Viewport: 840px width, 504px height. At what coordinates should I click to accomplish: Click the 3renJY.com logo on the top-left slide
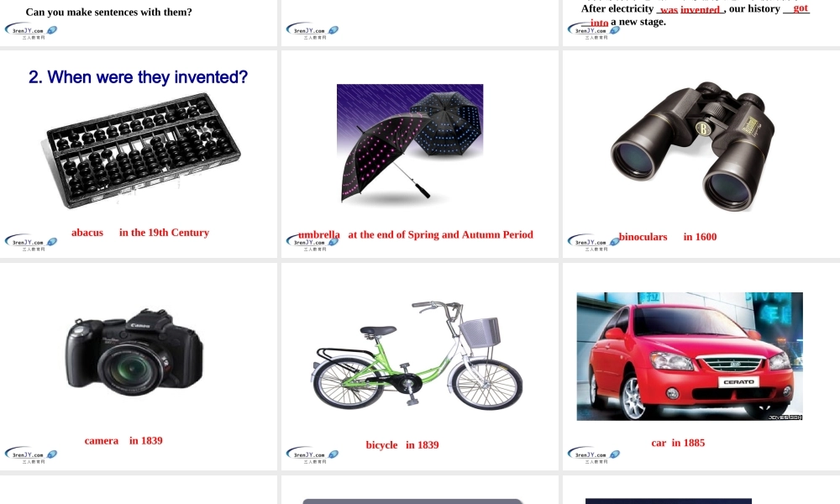coord(31,30)
